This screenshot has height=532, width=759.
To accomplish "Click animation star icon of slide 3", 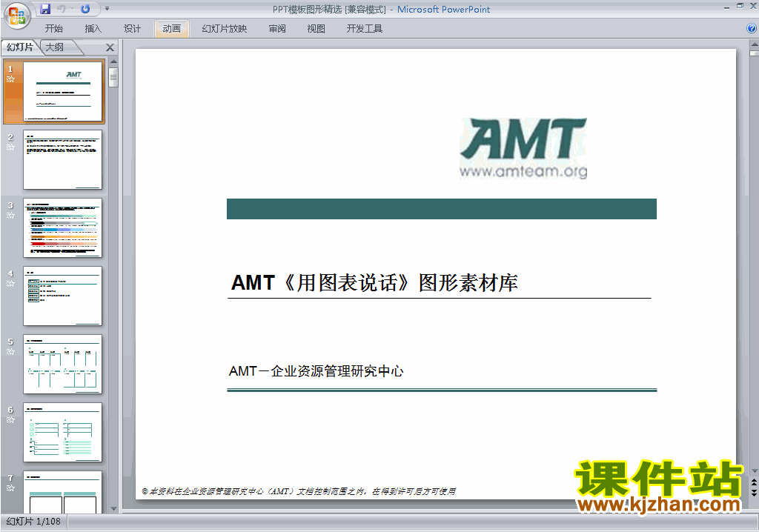I will point(10,216).
